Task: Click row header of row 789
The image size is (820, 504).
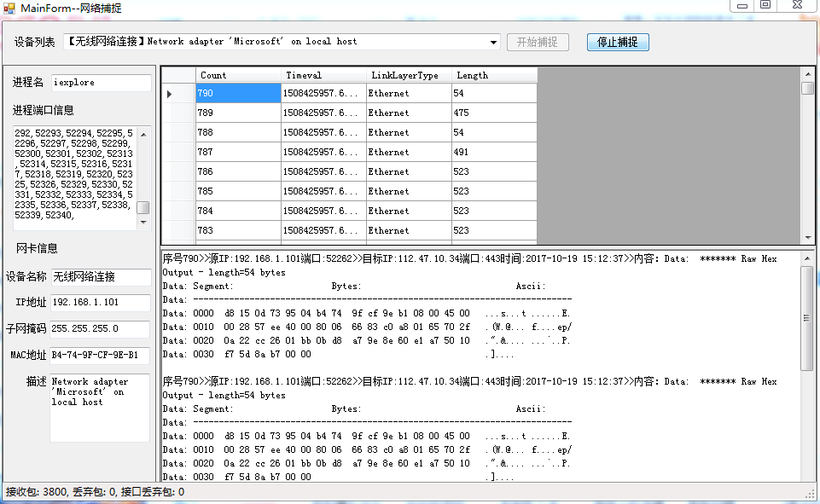Action: (179, 113)
